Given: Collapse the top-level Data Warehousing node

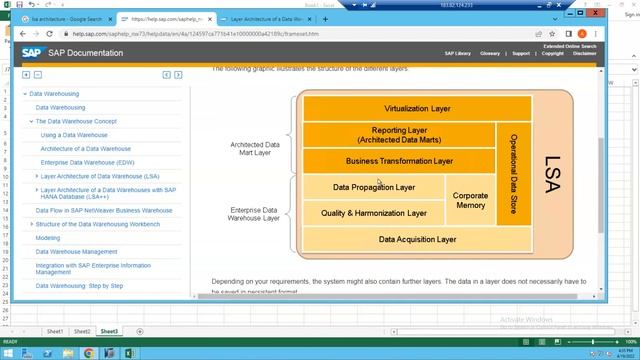Looking at the screenshot, I should coord(25,94).
